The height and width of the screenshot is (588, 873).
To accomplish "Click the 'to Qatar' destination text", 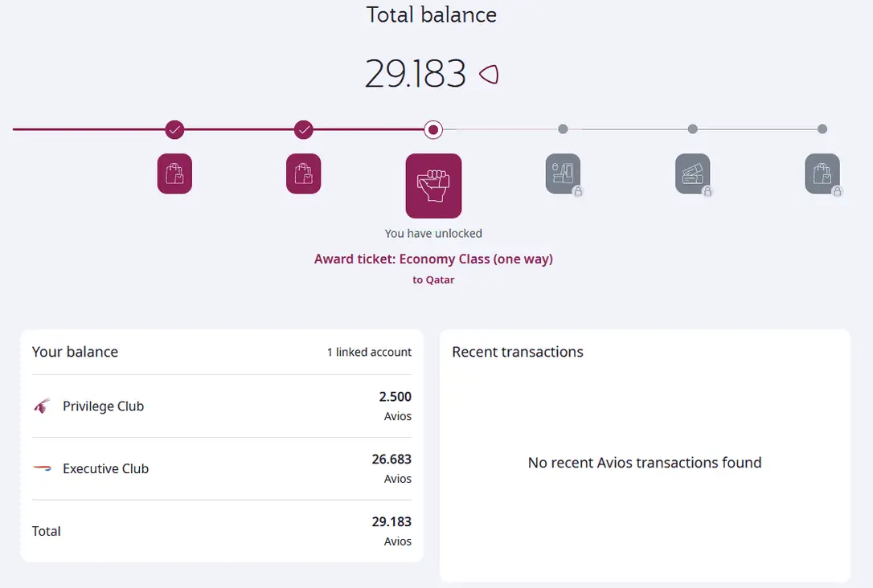I will [x=433, y=280].
